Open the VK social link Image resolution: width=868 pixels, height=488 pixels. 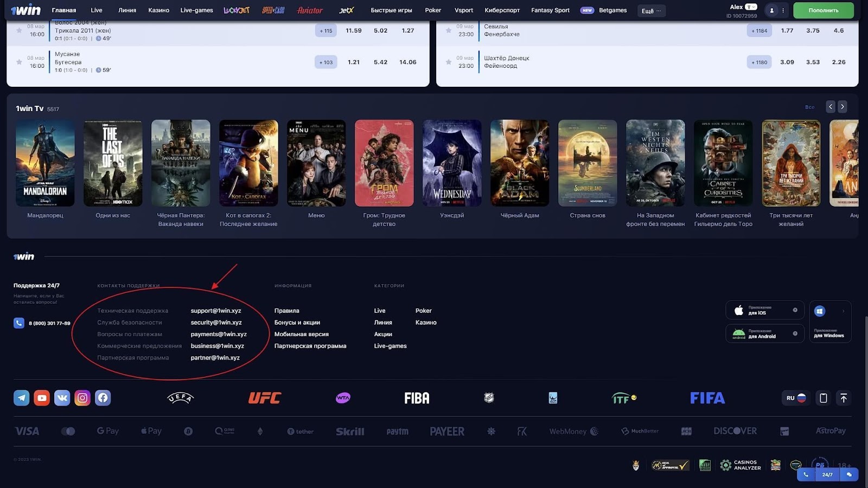(x=62, y=398)
